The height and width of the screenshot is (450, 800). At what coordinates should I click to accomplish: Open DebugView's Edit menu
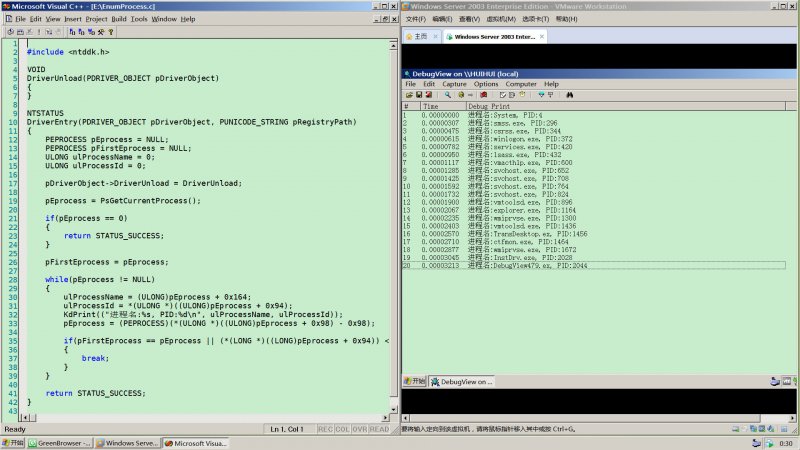pyautogui.click(x=429, y=84)
